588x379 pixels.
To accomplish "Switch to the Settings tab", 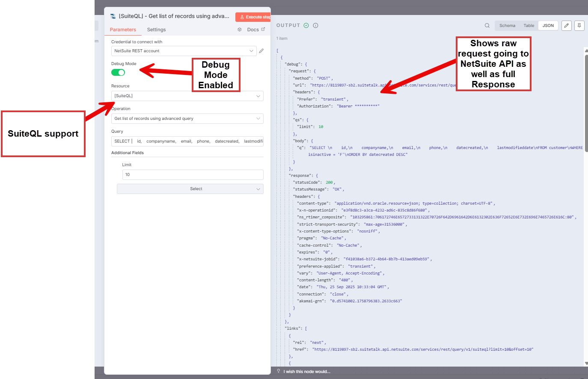I will click(x=156, y=30).
